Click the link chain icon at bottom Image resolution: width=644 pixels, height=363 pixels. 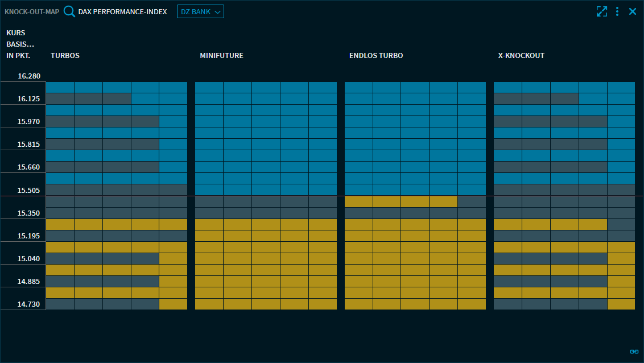(x=633, y=351)
